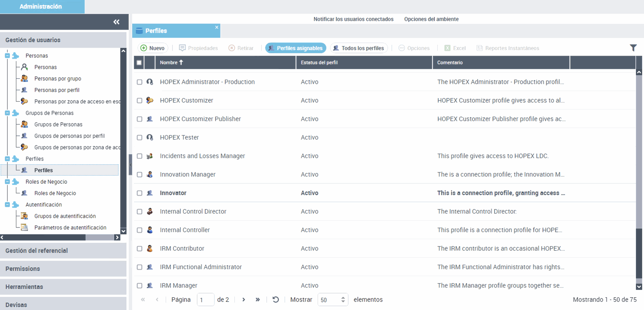Collapse the Perfiles tree node
This screenshot has width=644, height=310.
(x=7, y=159)
